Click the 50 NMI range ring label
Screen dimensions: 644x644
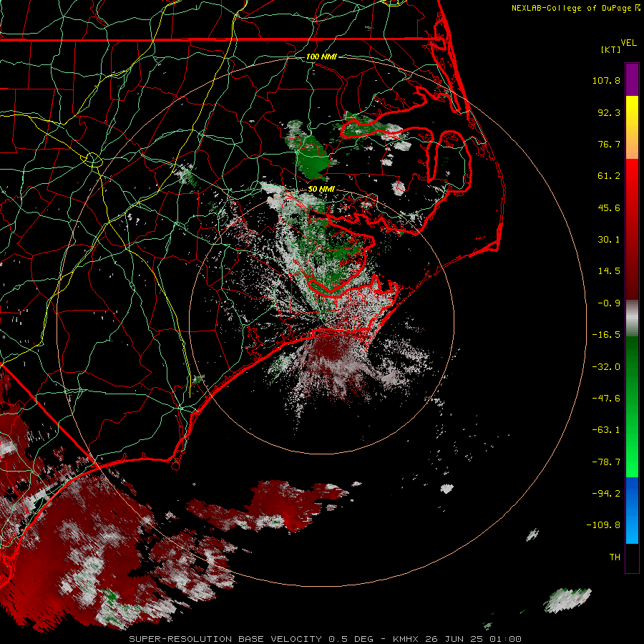[x=321, y=190]
